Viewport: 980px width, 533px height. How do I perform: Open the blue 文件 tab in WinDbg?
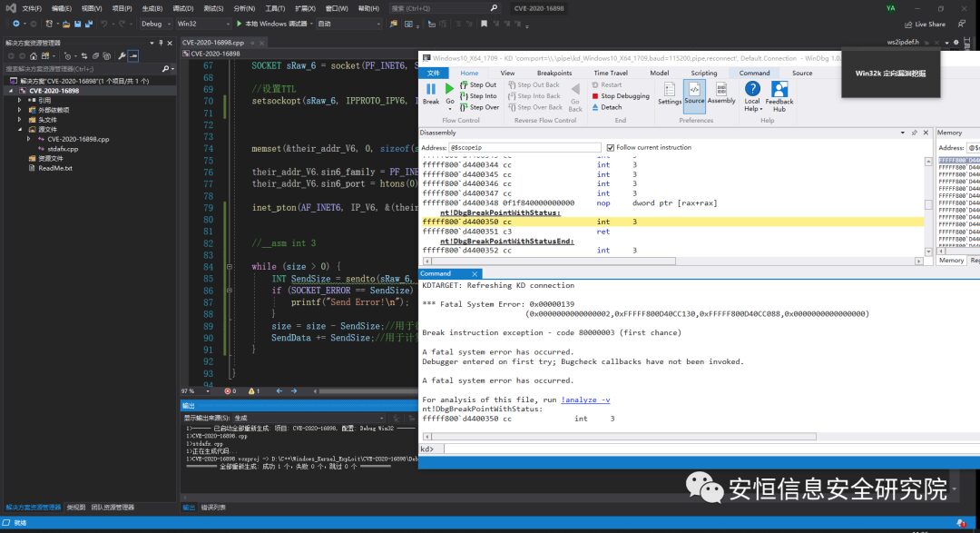pos(433,74)
